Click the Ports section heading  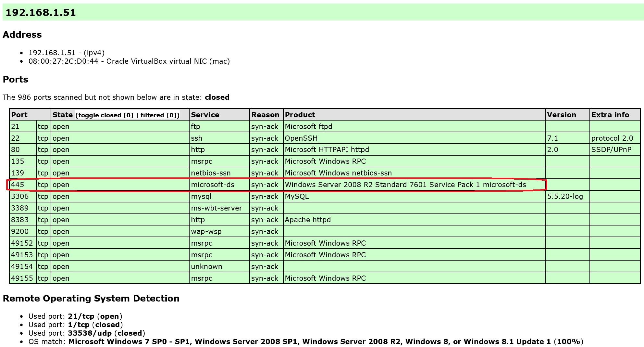coord(15,79)
